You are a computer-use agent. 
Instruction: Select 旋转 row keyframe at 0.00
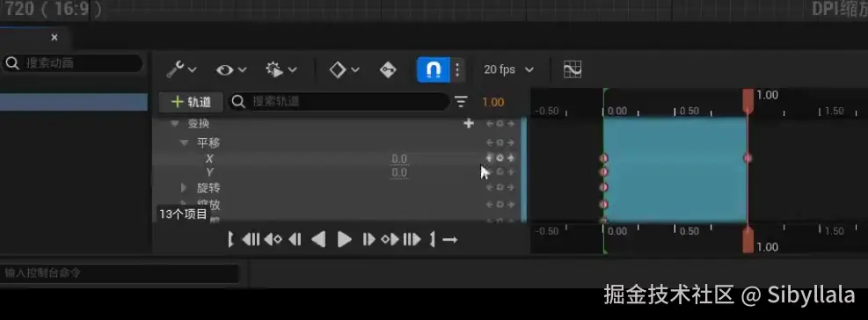(x=603, y=187)
